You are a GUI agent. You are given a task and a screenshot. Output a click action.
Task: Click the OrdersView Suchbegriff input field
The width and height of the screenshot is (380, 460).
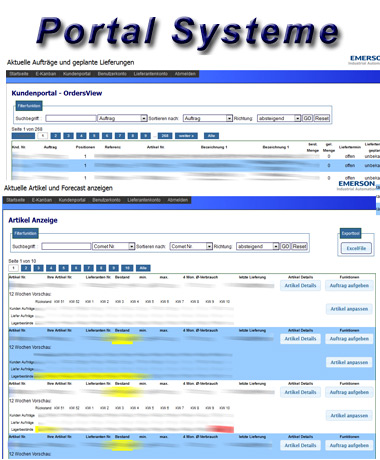[x=71, y=118]
